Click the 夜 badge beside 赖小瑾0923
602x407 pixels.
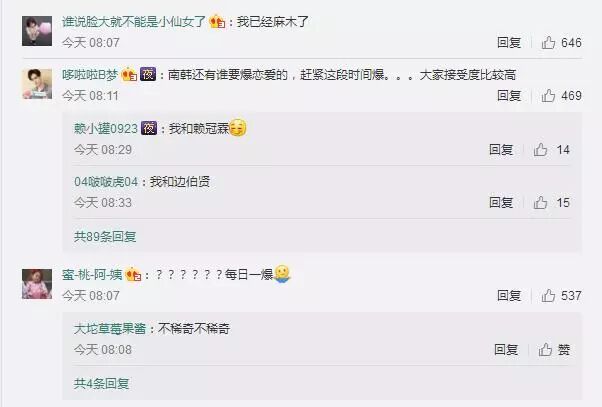pyautogui.click(x=149, y=128)
